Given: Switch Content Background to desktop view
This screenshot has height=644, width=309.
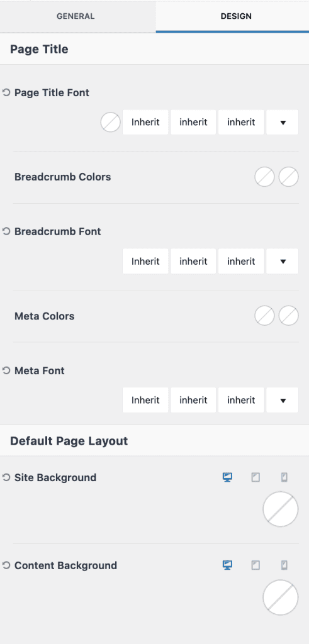Looking at the screenshot, I should (227, 565).
